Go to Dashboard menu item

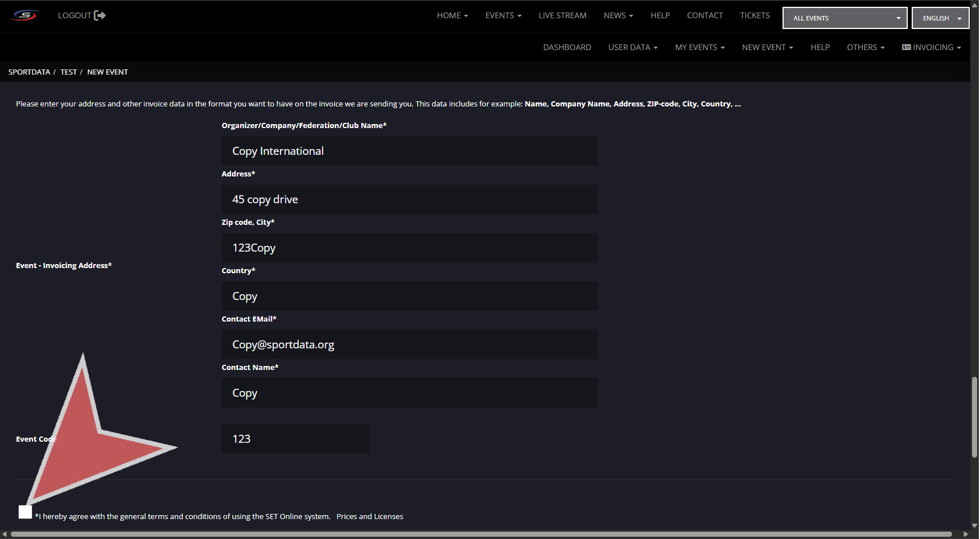point(567,47)
